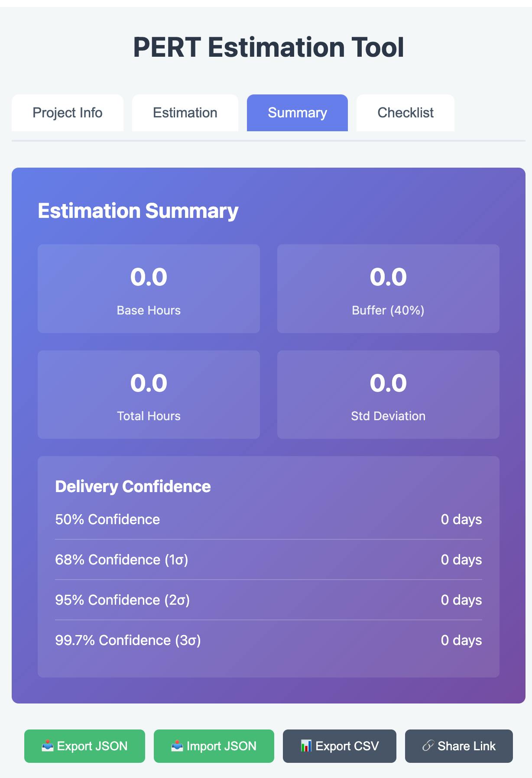Viewport: 532px width, 778px height.
Task: Click the Base Hours stat card
Action: click(149, 289)
